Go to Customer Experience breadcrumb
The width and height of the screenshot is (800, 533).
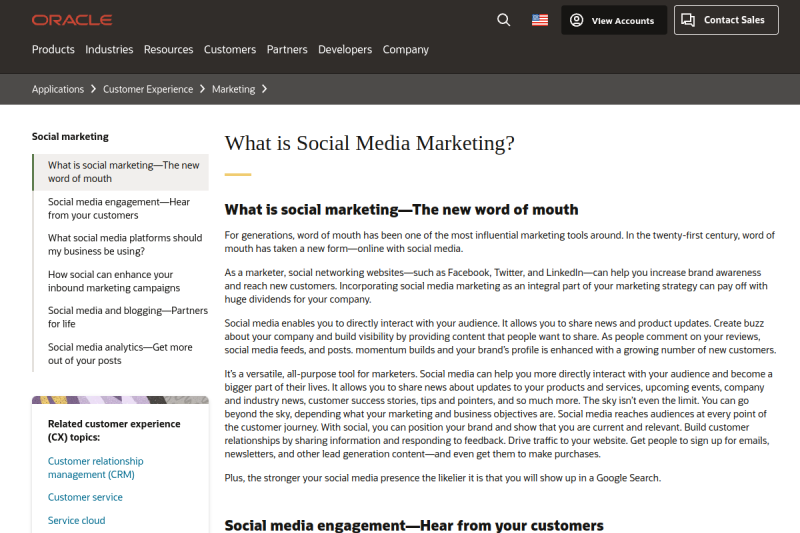(148, 89)
